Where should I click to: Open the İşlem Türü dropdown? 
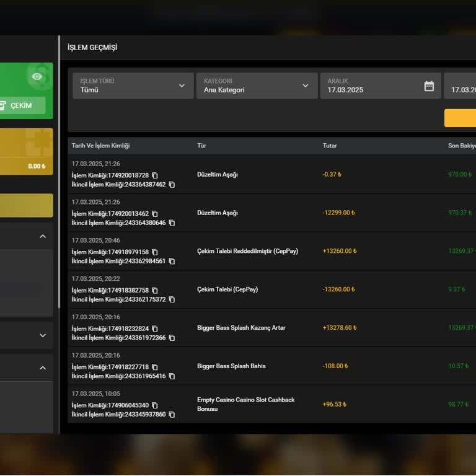(x=133, y=86)
